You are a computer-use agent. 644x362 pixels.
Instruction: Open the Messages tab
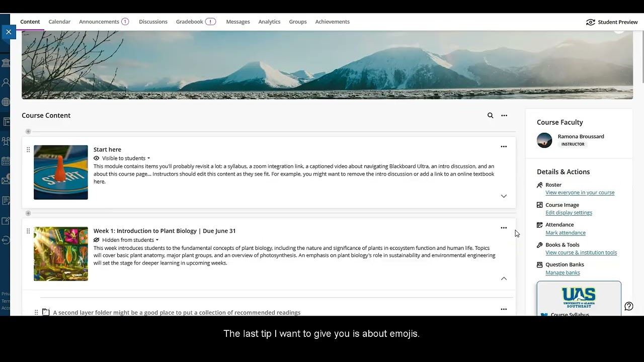238,22
